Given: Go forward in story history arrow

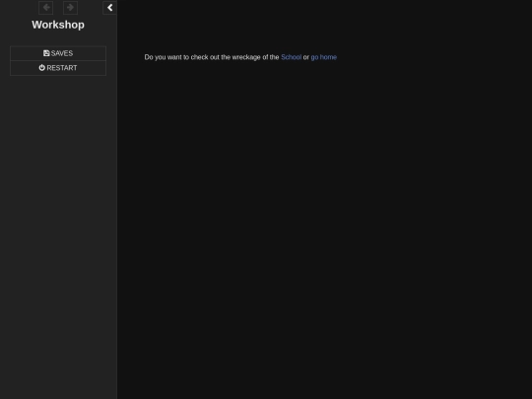Looking at the screenshot, I should pyautogui.click(x=70, y=8).
